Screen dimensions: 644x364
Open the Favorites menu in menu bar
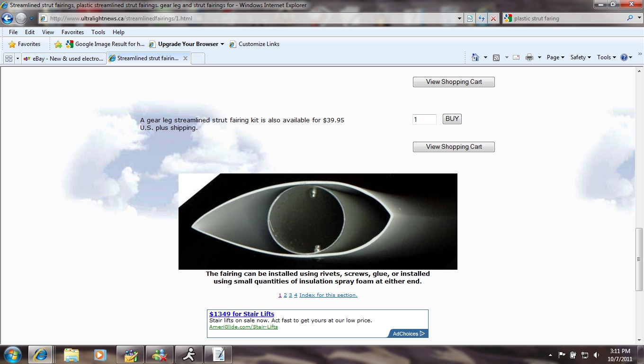[72, 32]
